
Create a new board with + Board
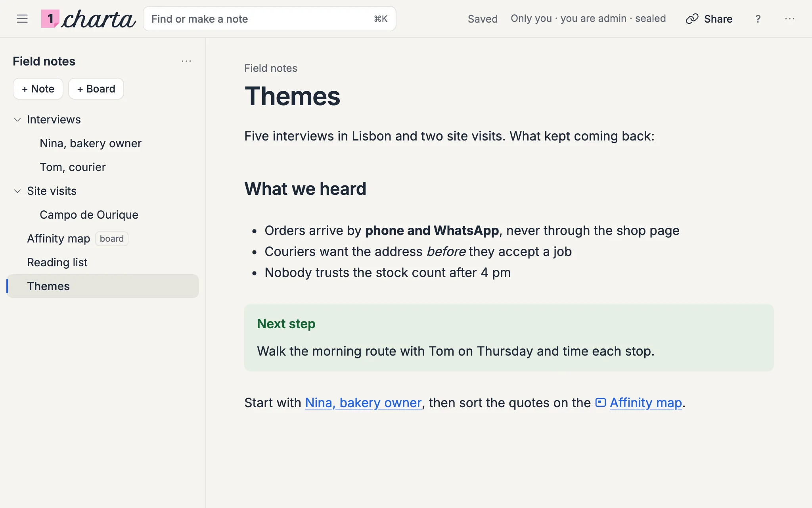click(96, 89)
